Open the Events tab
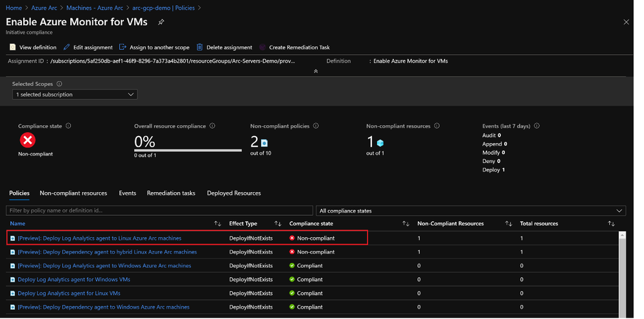This screenshot has height=319, width=644. click(x=128, y=193)
